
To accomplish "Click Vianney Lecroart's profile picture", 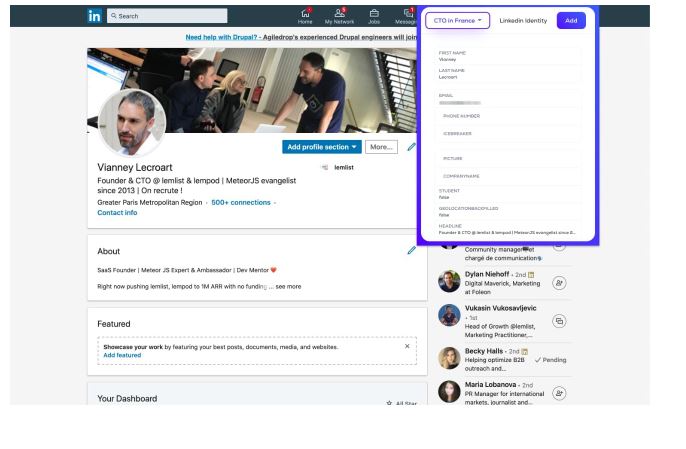I will (132, 123).
